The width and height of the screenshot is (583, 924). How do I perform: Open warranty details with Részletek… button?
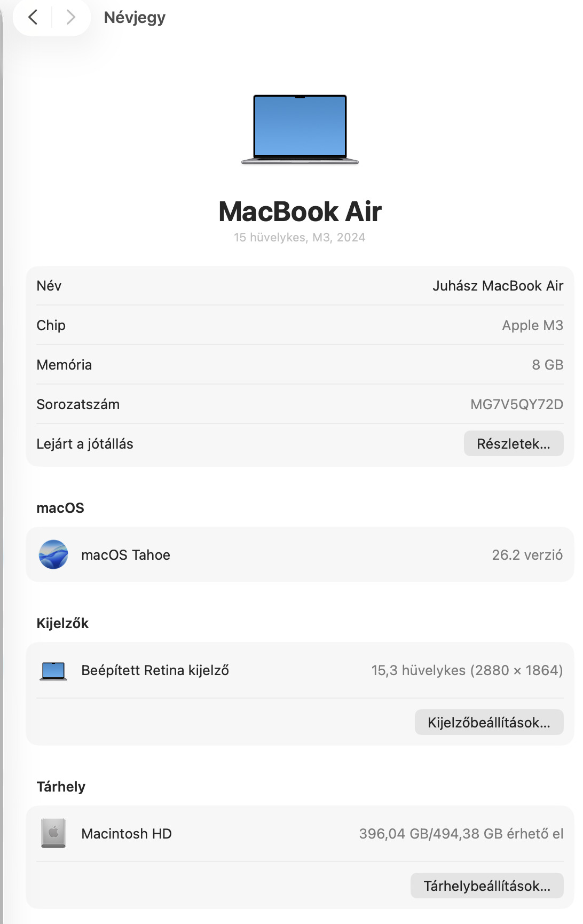(x=514, y=443)
